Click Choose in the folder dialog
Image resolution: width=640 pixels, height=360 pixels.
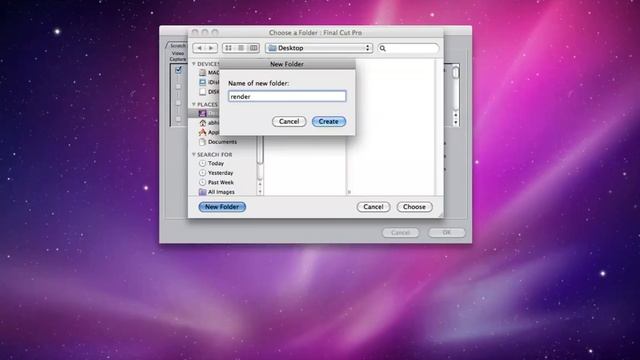[x=414, y=207]
